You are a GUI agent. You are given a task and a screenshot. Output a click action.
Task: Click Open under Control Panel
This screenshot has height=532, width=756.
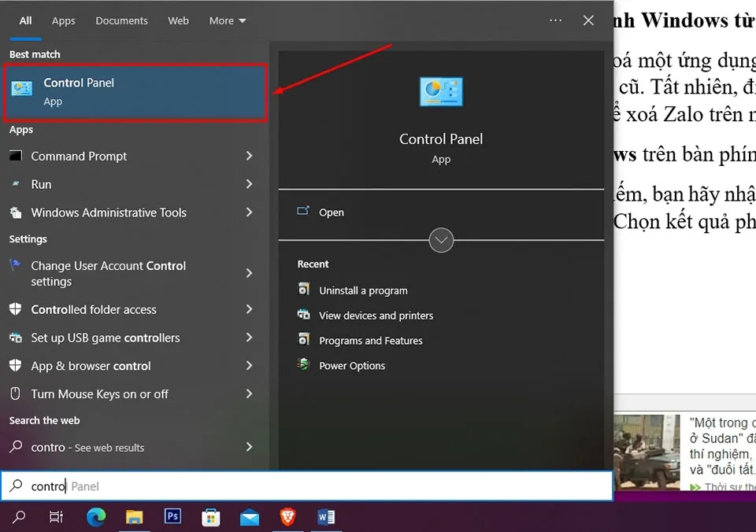(x=332, y=212)
